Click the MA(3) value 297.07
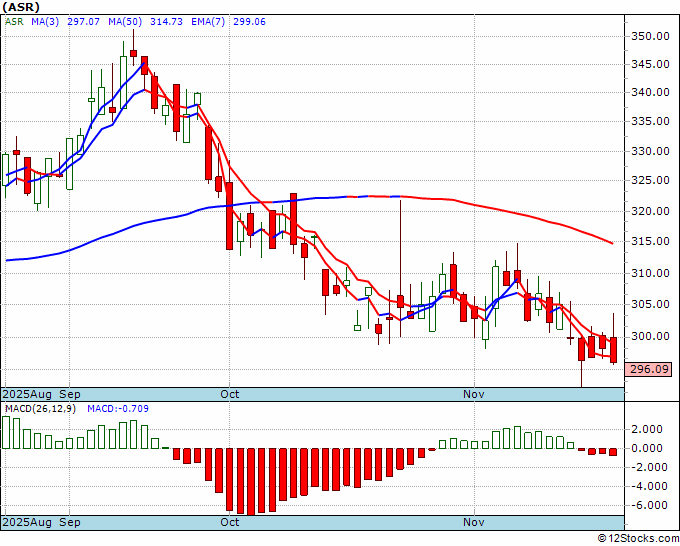The image size is (680, 546). [x=83, y=22]
